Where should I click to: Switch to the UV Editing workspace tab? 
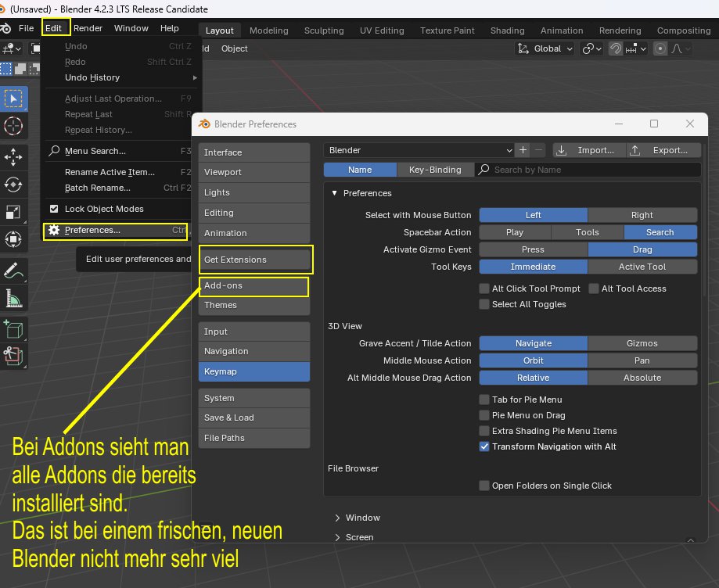point(382,30)
